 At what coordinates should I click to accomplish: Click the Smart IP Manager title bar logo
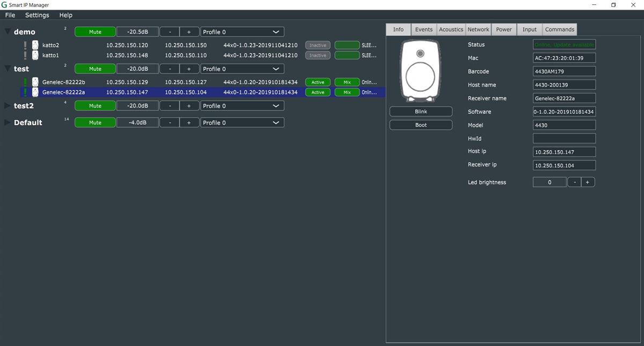click(x=4, y=5)
